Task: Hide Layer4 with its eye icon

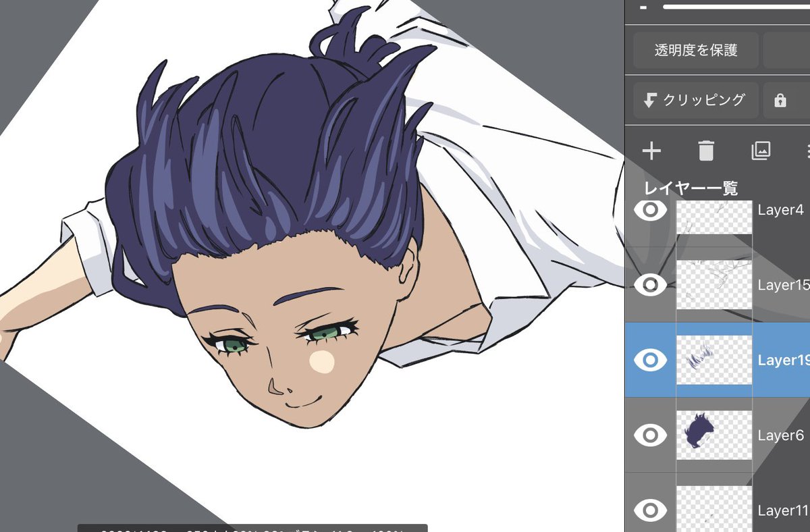Action: click(x=650, y=210)
